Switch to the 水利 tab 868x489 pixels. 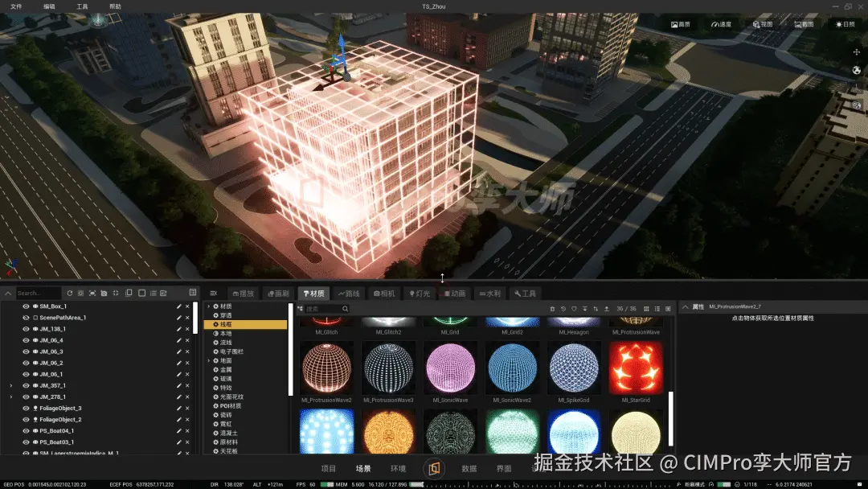click(490, 294)
